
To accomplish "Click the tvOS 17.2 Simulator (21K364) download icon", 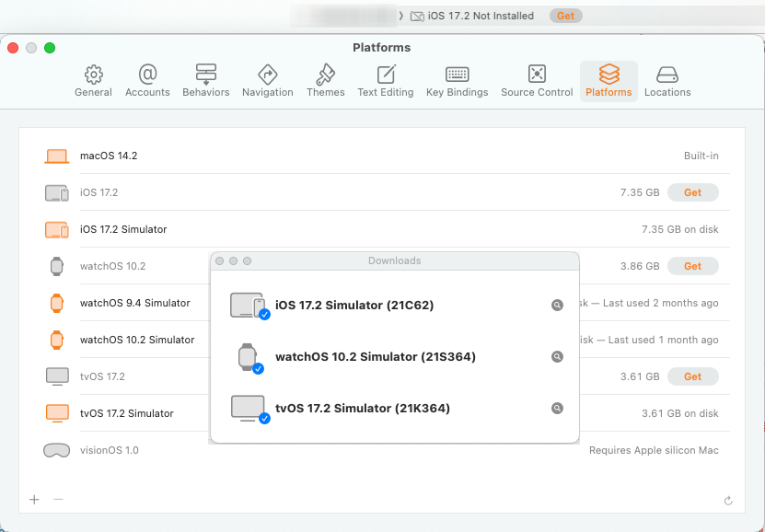I will coord(249,409).
